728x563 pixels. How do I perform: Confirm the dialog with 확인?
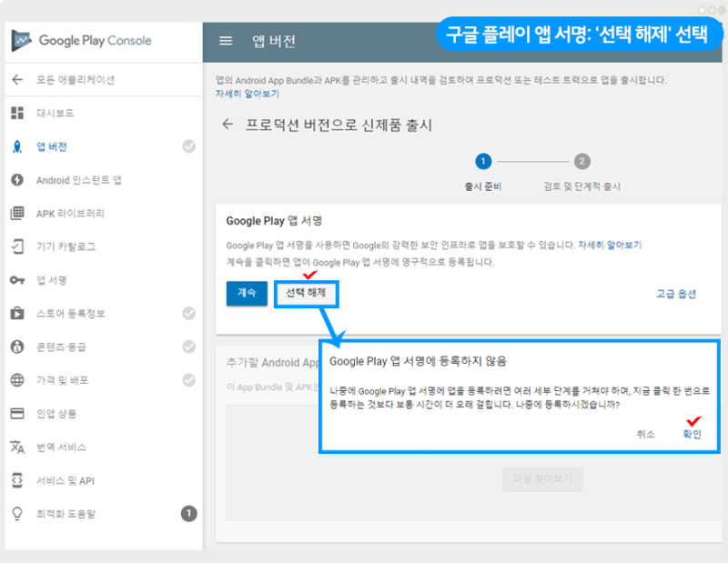click(x=692, y=434)
